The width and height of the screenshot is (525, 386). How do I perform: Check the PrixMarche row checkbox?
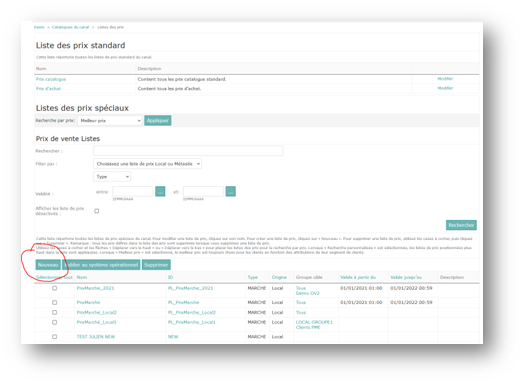click(x=55, y=302)
